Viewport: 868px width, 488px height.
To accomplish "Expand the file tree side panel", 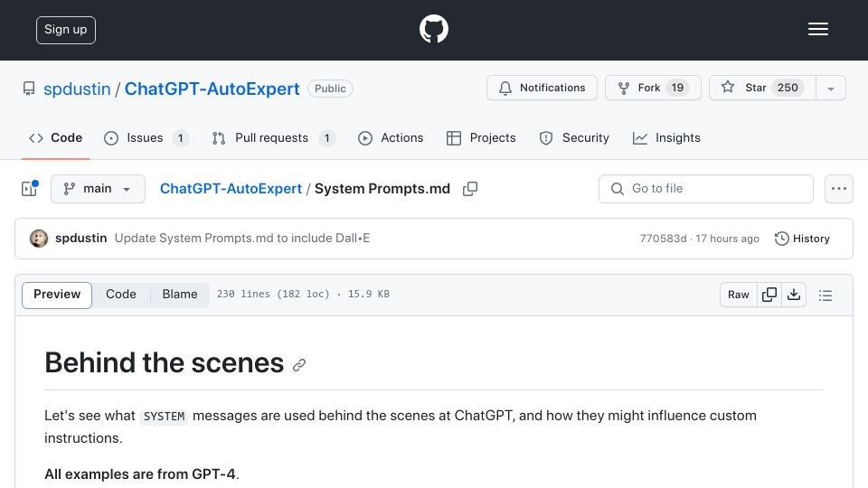I will click(x=29, y=189).
